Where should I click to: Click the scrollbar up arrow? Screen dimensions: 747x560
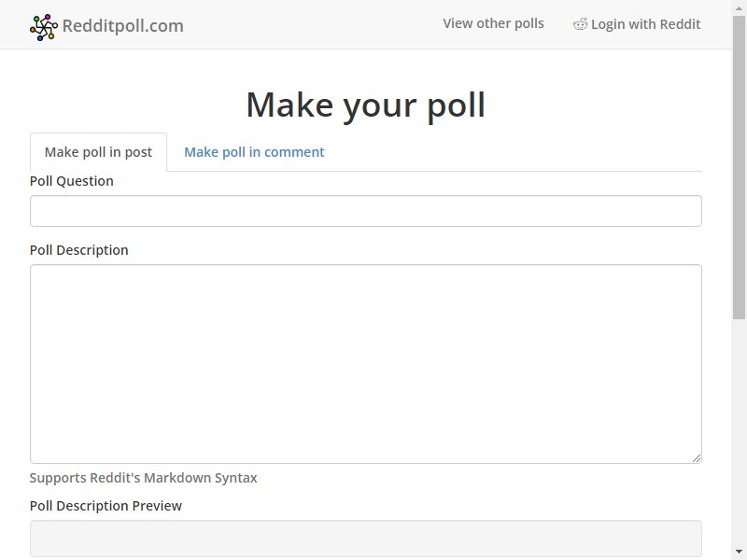click(x=739, y=7)
